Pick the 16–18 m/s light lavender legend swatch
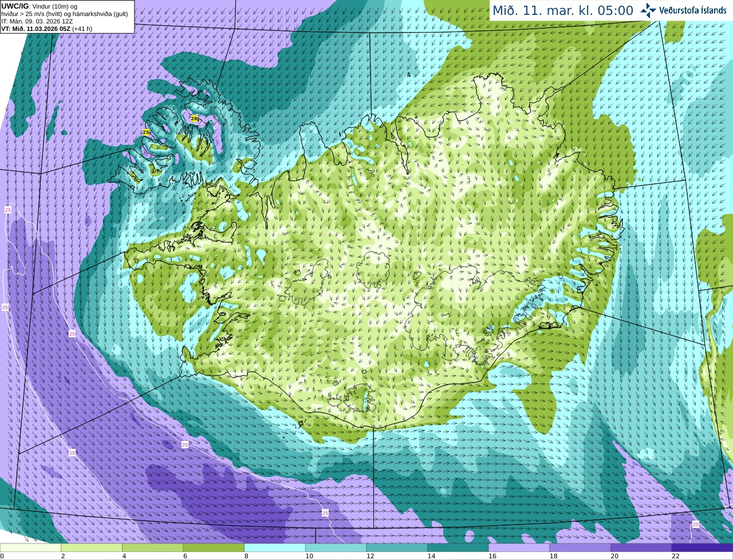The width and height of the screenshot is (733, 560). coord(519,547)
